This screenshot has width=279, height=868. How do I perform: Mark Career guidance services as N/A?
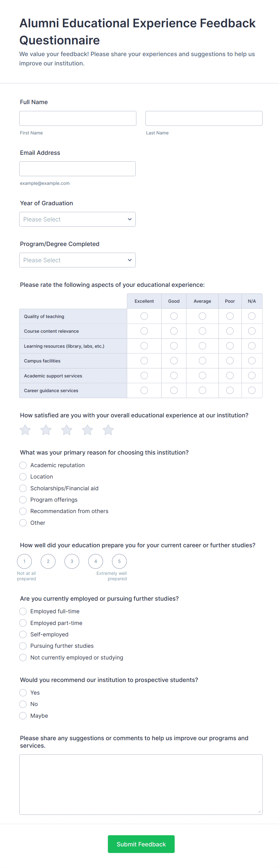(x=252, y=390)
